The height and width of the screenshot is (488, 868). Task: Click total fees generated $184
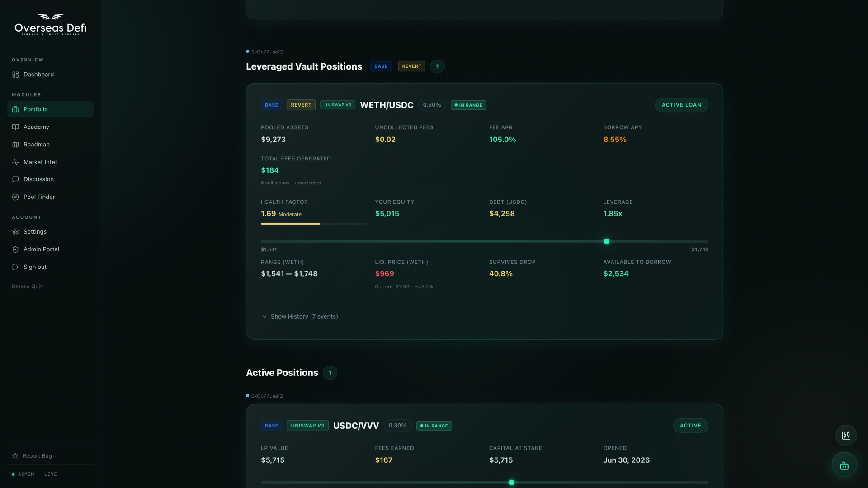270,170
